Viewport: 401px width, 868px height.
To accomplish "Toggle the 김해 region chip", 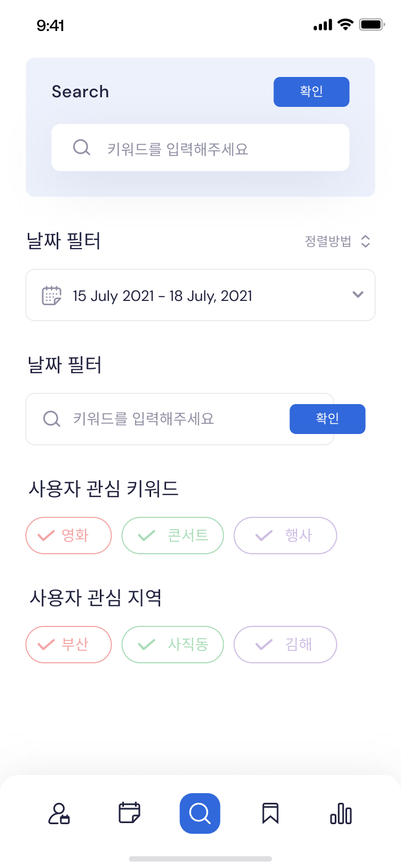I will pyautogui.click(x=286, y=645).
